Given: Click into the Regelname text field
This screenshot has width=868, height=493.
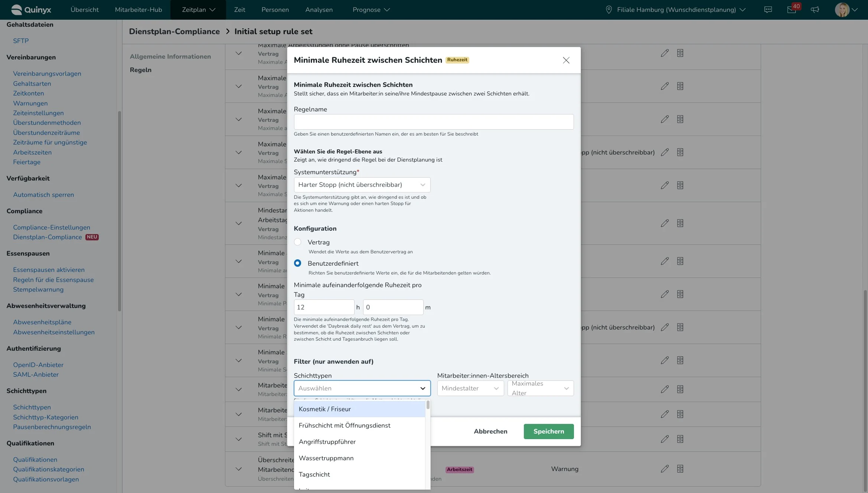Looking at the screenshot, I should tap(434, 122).
